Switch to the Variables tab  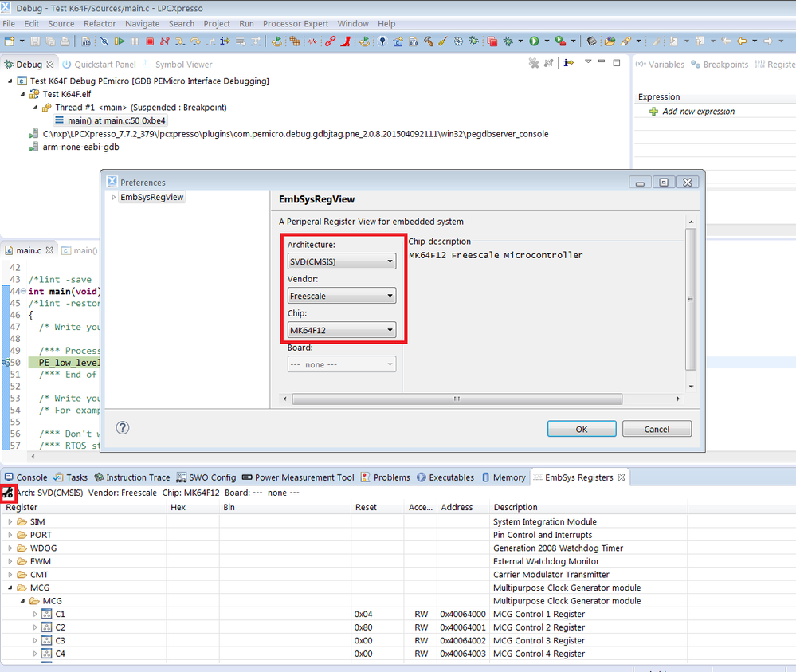pyautogui.click(x=660, y=65)
